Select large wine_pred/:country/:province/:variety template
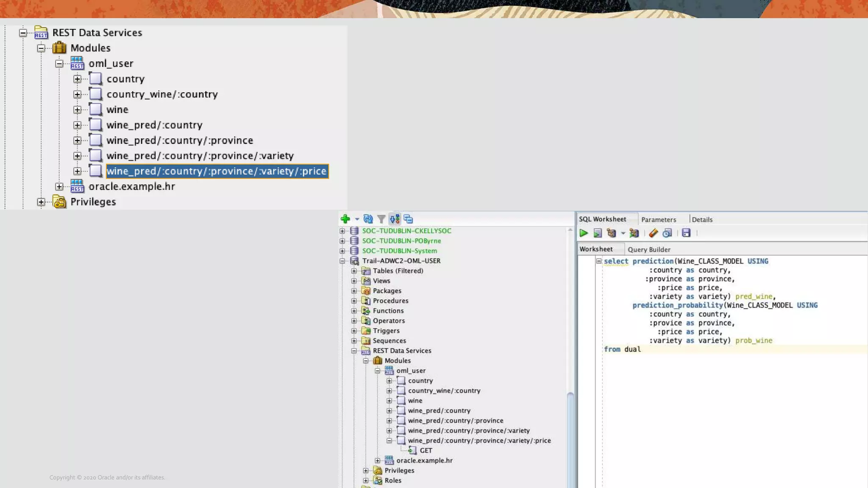Screen dimensions: 868x488 point(200,155)
